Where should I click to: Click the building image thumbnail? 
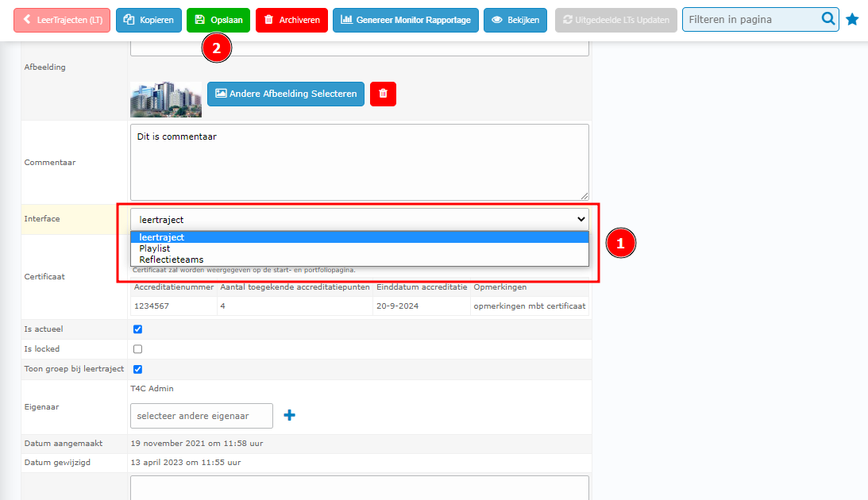165,98
